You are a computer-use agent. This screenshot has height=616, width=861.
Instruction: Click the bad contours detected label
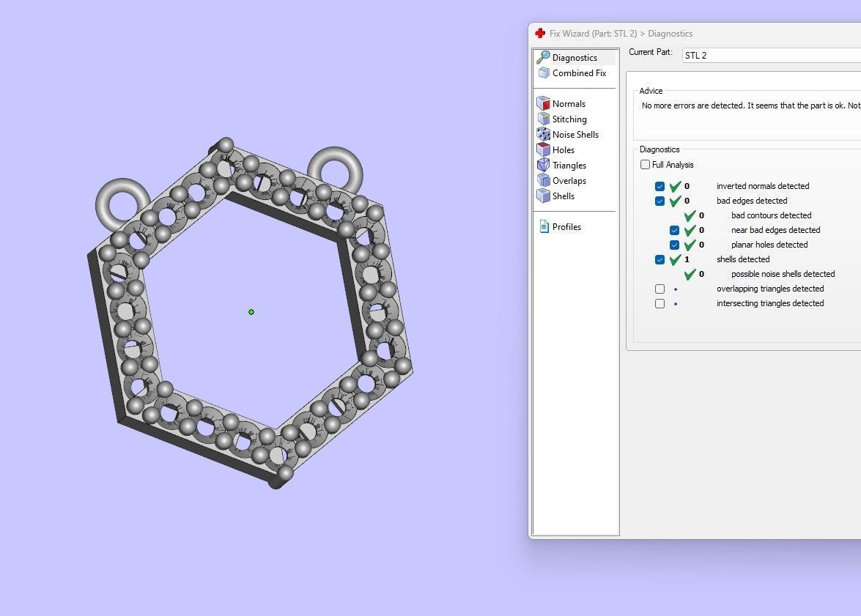pyautogui.click(x=771, y=215)
